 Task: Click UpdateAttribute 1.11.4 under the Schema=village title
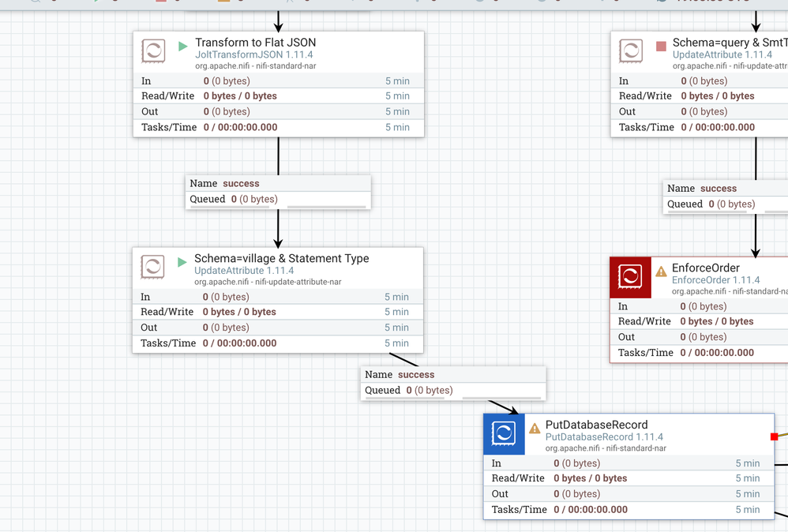244,271
